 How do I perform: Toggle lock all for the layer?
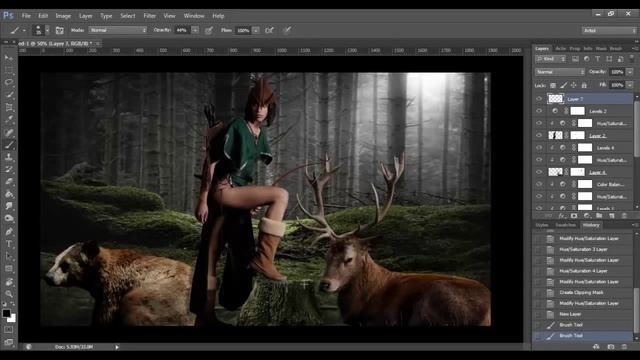[584, 85]
